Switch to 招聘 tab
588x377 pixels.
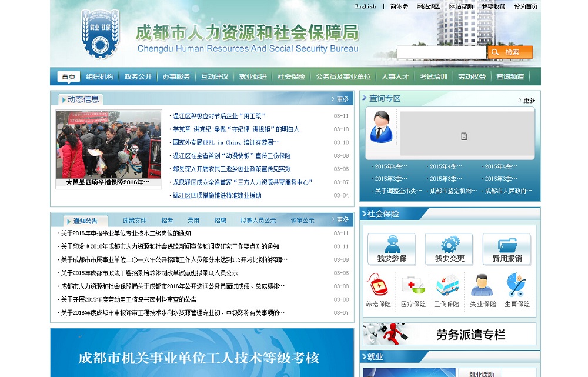(220, 221)
